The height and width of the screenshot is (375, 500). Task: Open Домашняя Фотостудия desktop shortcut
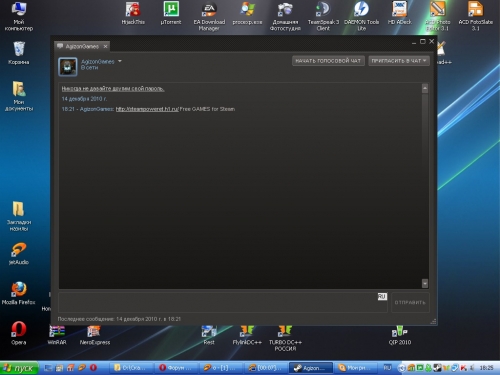[x=285, y=16]
